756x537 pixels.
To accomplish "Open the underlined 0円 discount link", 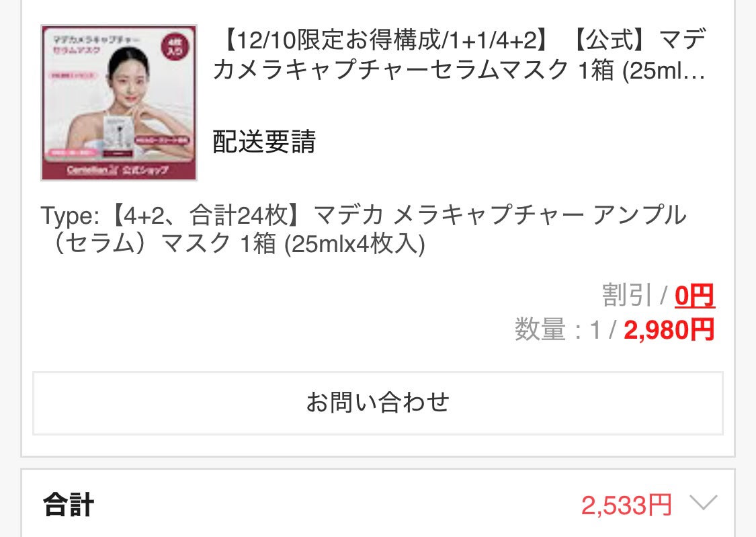I will (x=694, y=296).
